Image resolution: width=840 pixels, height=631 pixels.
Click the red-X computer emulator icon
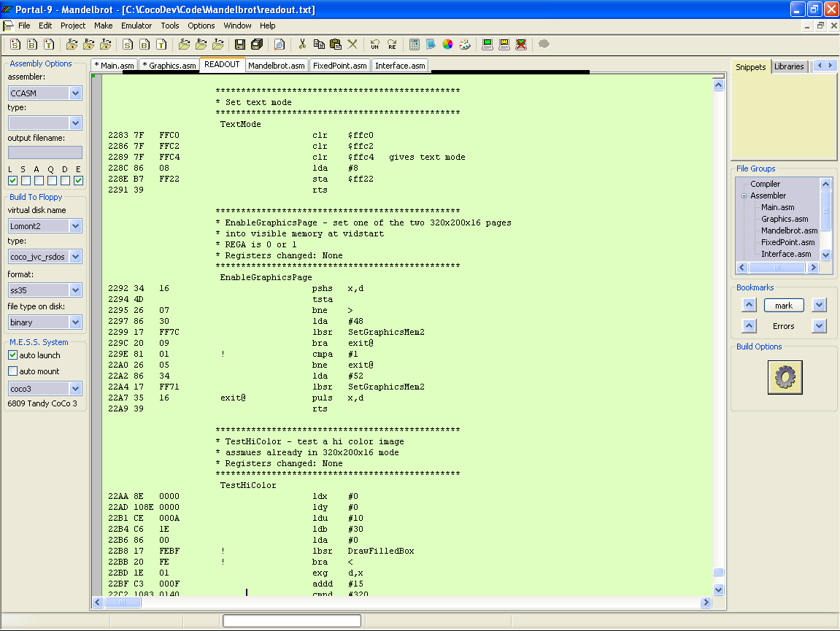click(x=521, y=44)
